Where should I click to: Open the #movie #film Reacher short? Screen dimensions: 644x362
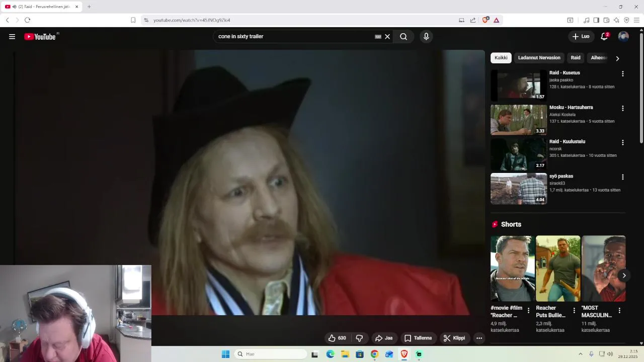tap(513, 268)
